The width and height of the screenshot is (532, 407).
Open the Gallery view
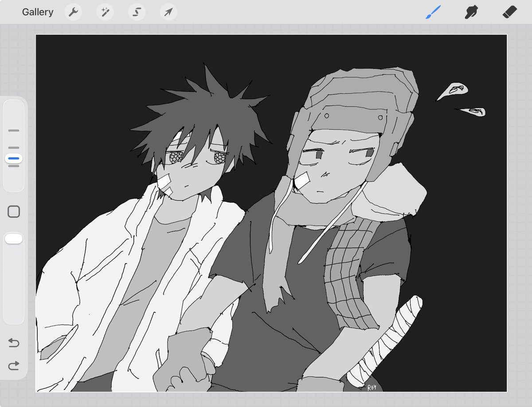[x=38, y=12]
